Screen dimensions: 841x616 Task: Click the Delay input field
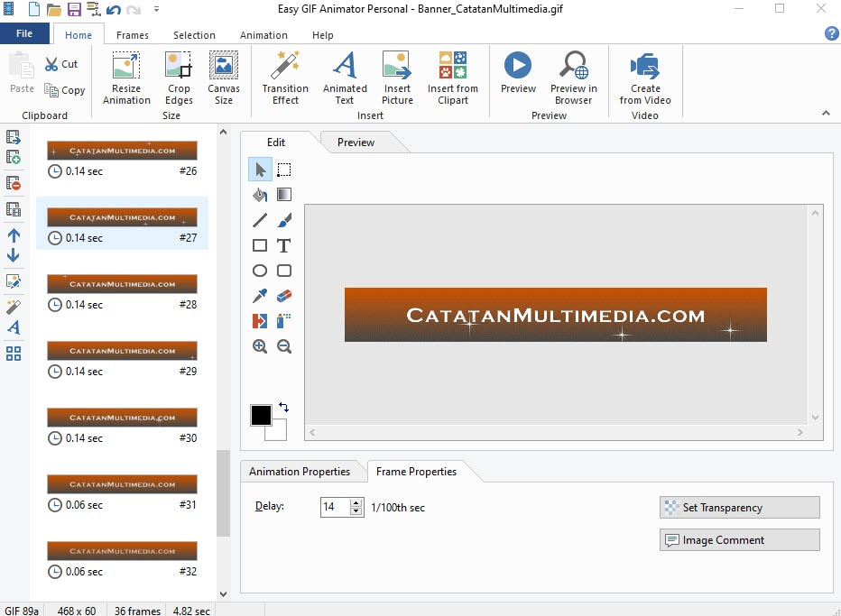tap(335, 507)
